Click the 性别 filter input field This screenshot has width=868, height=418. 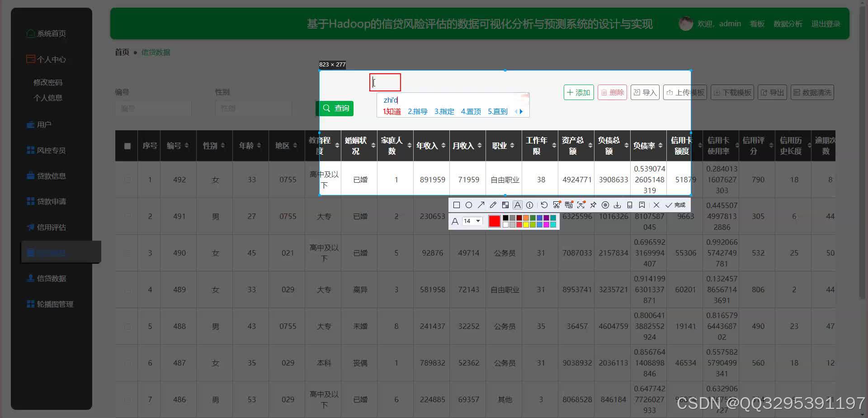253,108
